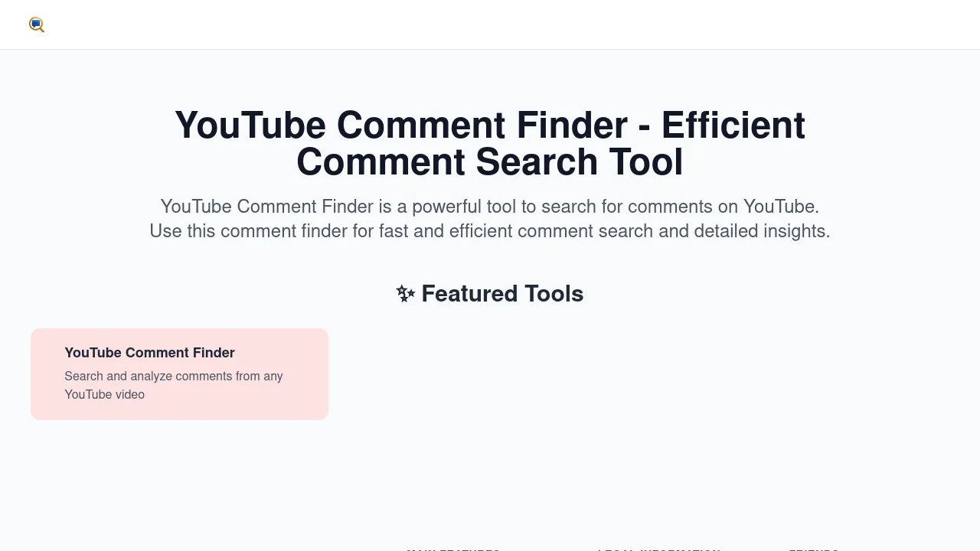Viewport: 980px width, 551px height.
Task: Click the LEGAL INFORMATION footer section
Action: [x=657, y=549]
